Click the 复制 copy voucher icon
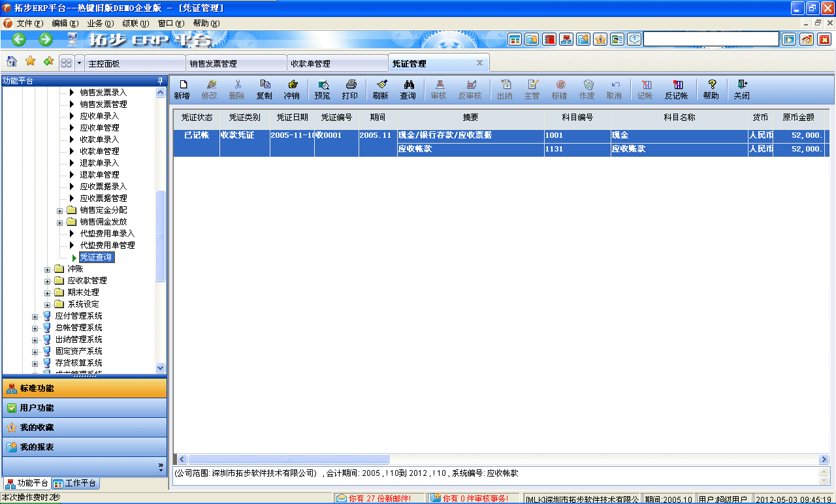The width and height of the screenshot is (836, 504). pyautogui.click(x=264, y=89)
